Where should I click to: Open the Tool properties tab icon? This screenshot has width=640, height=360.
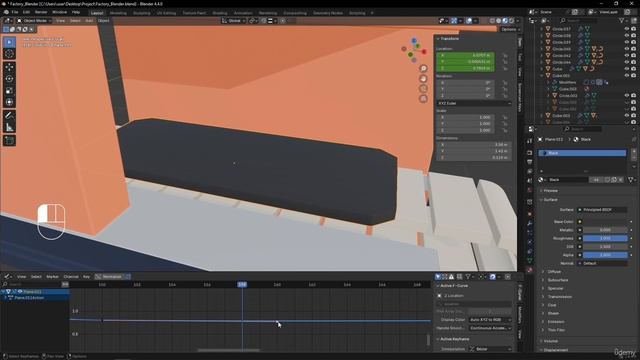(530, 141)
